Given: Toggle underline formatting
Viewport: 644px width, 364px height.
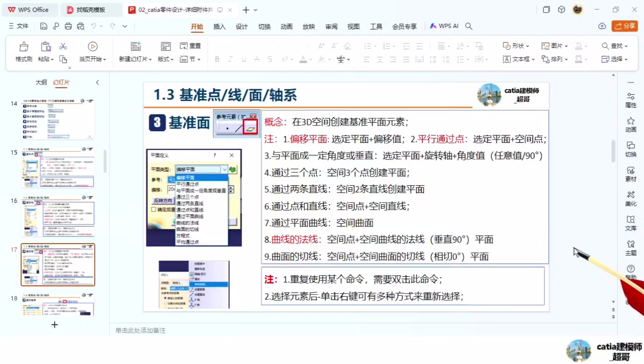Looking at the screenshot, I should [243, 59].
